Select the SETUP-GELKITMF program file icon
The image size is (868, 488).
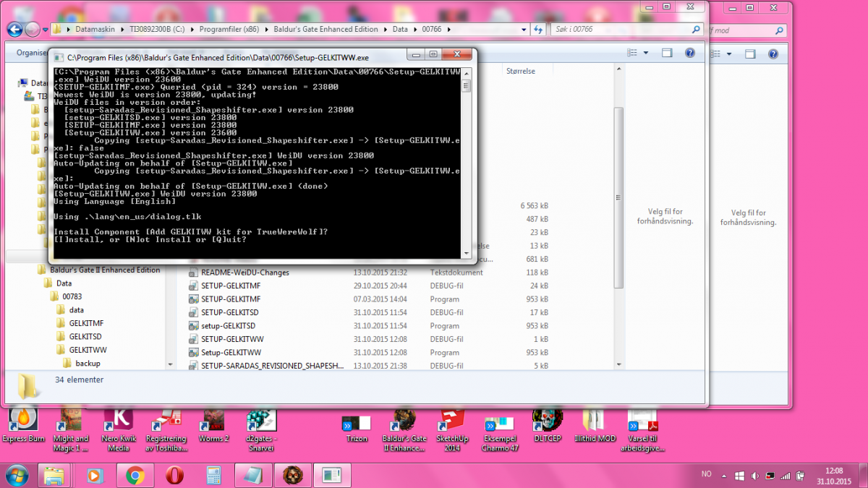tap(193, 299)
